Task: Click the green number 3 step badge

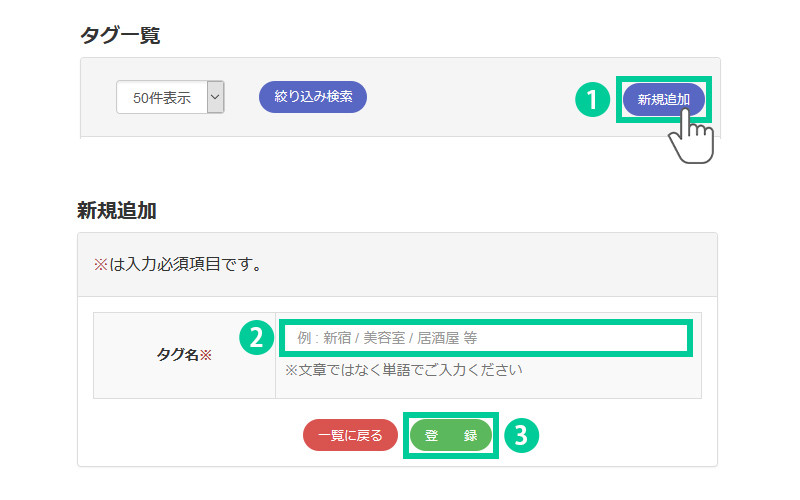Action: [521, 435]
